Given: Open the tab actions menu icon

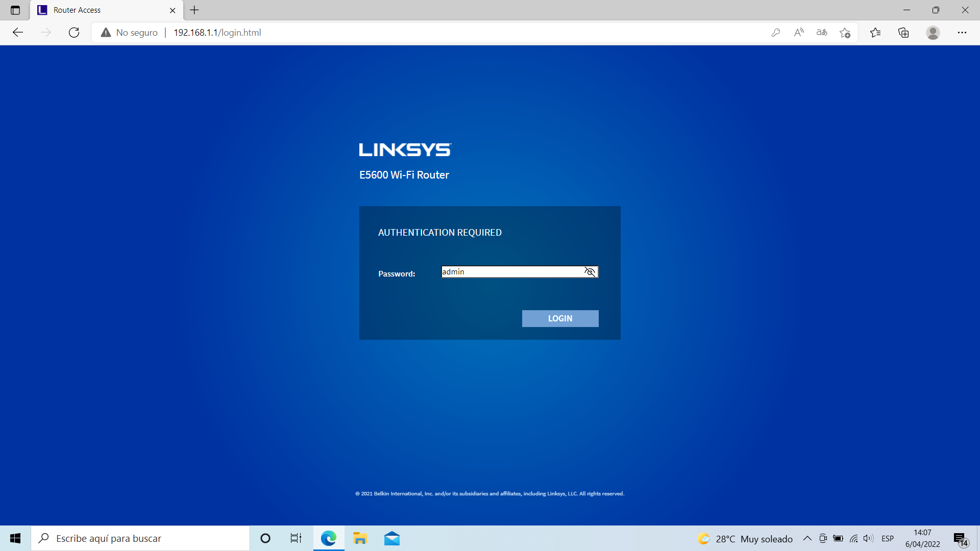Looking at the screenshot, I should (15, 10).
